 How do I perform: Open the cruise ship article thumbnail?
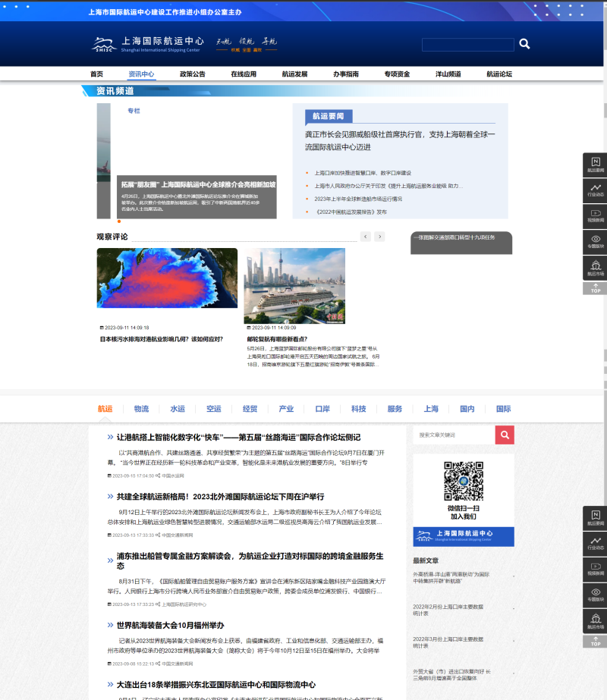[x=294, y=286]
